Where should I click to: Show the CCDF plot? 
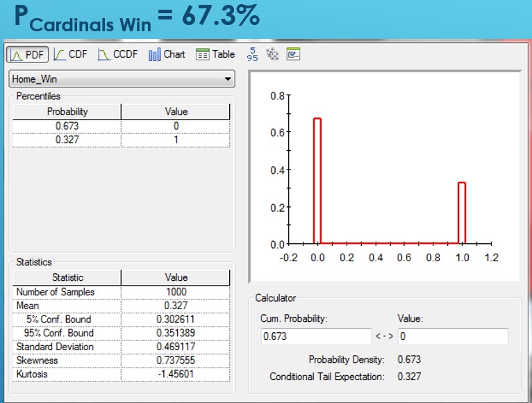(118, 54)
